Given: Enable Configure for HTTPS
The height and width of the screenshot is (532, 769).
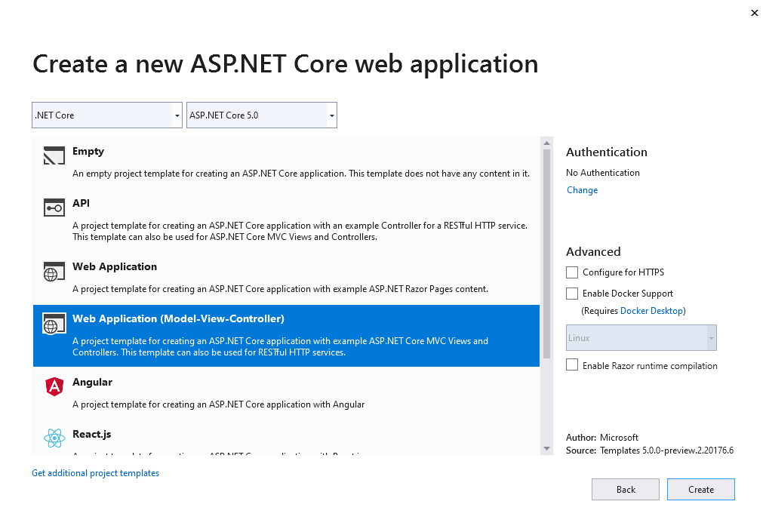Looking at the screenshot, I should pyautogui.click(x=571, y=272).
